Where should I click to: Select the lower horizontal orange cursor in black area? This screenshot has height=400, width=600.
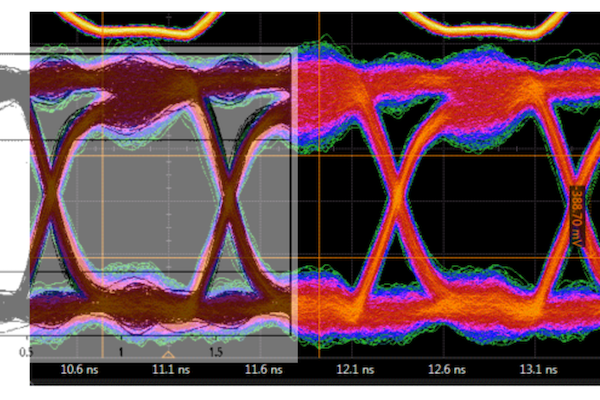tap(450, 258)
